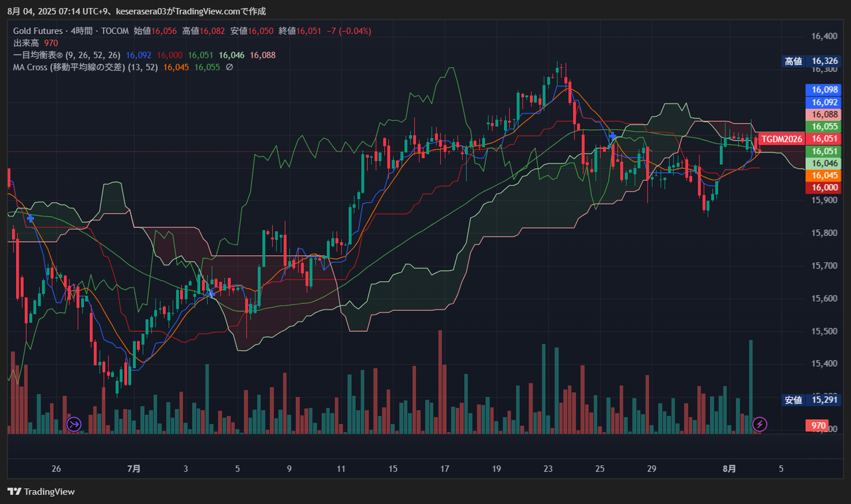The image size is (851, 504).
Task: Click the 終値 16,051 close value in the legend
Action: pyautogui.click(x=301, y=31)
